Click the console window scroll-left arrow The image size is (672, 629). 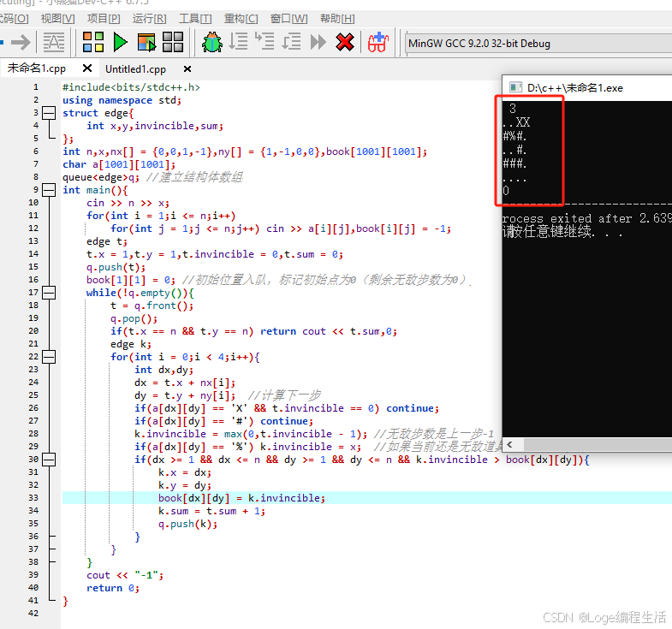point(510,444)
